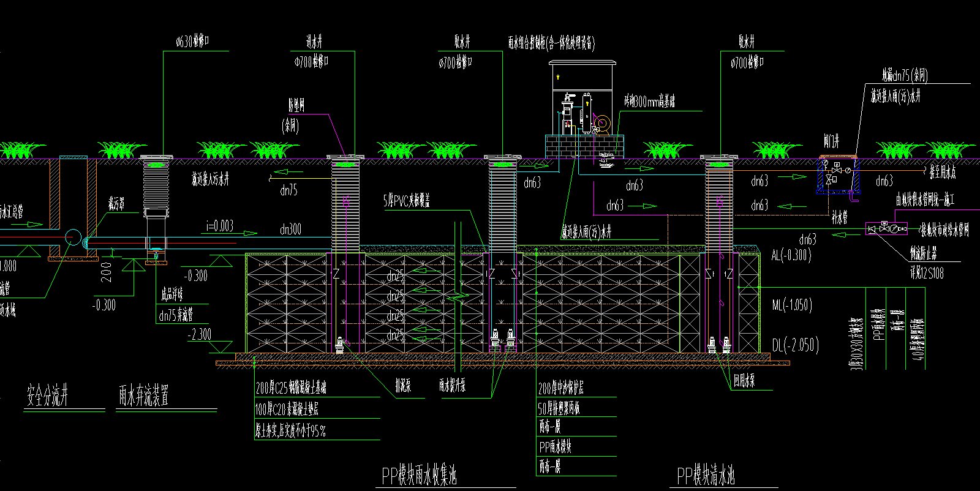Click the DL(-2.050) elevation label

(795, 345)
